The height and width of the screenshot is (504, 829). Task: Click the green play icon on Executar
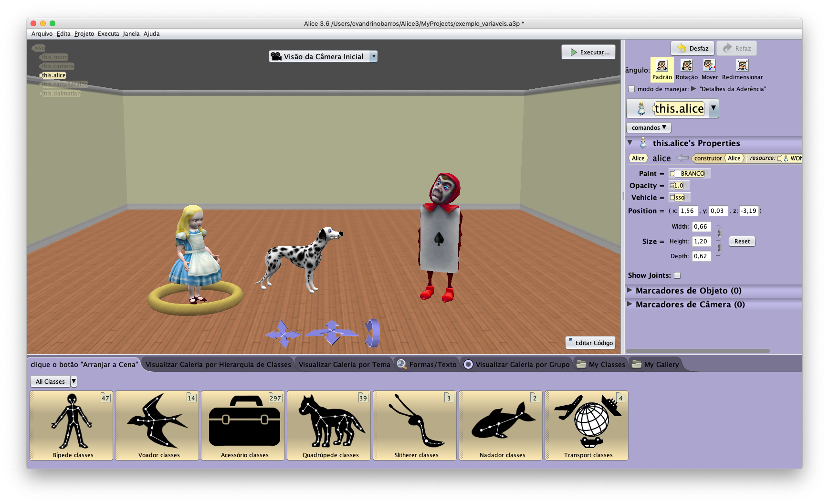point(574,52)
